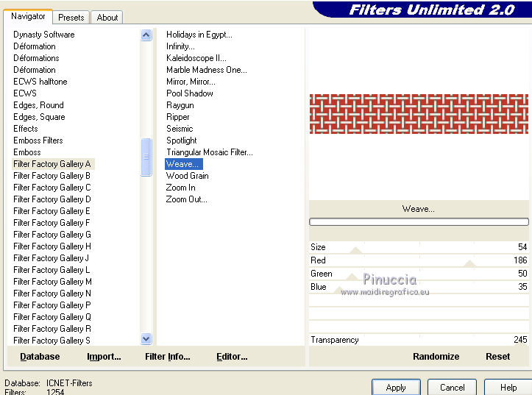Select Filter Factory Gallery Q

click(x=52, y=317)
